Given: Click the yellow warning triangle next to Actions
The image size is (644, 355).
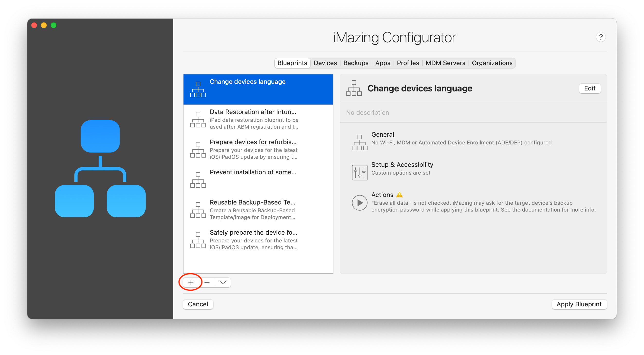Looking at the screenshot, I should pos(399,194).
